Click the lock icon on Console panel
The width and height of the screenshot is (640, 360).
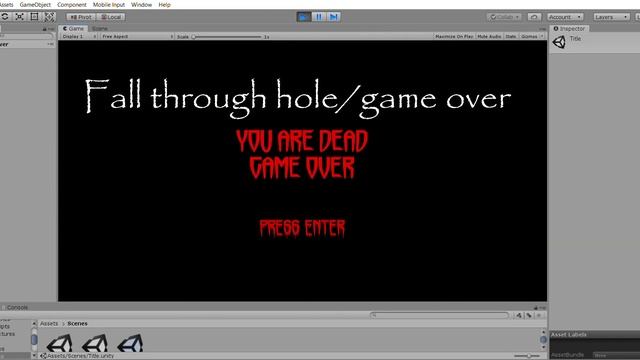536,307
